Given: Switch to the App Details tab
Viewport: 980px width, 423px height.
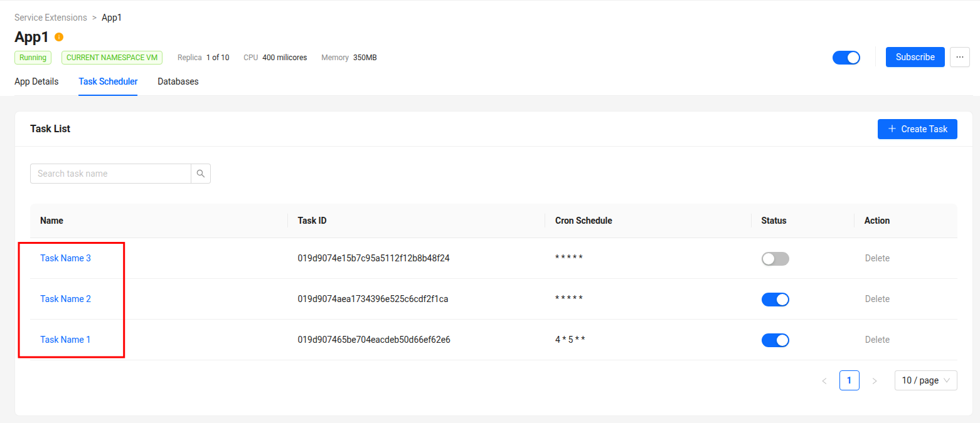Looking at the screenshot, I should click(x=36, y=81).
